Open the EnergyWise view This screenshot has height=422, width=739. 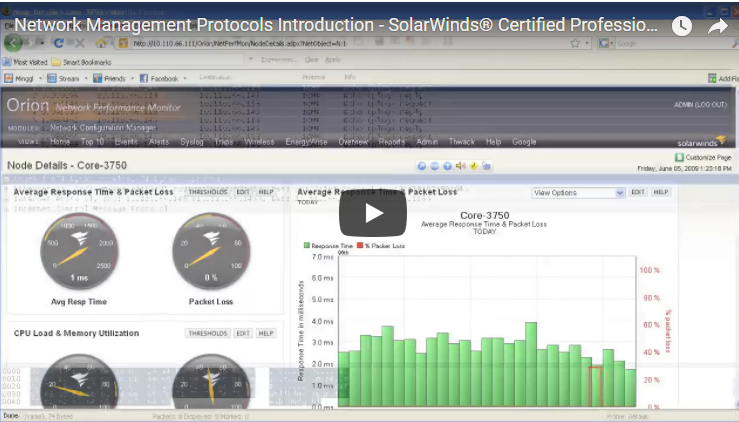pos(306,141)
